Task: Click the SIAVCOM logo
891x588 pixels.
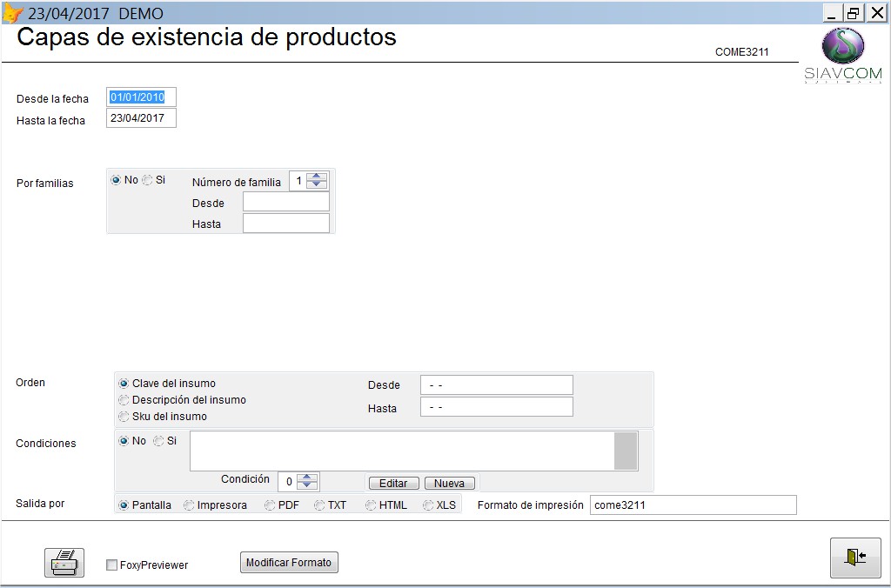Action: [842, 56]
